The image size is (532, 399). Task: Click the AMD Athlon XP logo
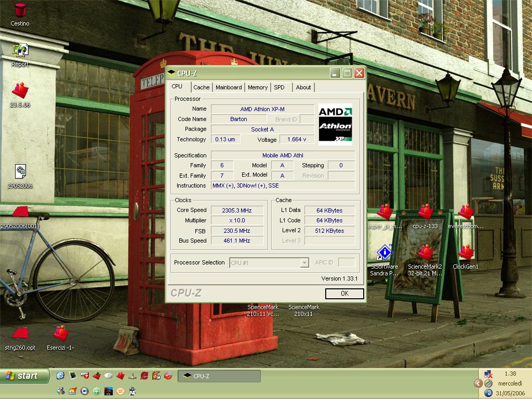[335, 124]
